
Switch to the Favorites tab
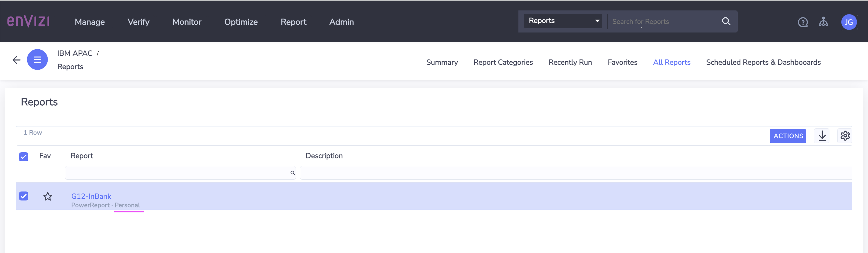click(622, 62)
